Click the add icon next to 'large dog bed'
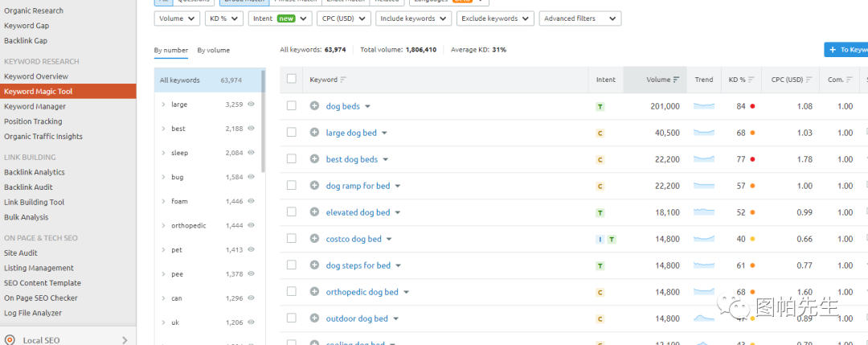868x345 pixels. (x=315, y=133)
